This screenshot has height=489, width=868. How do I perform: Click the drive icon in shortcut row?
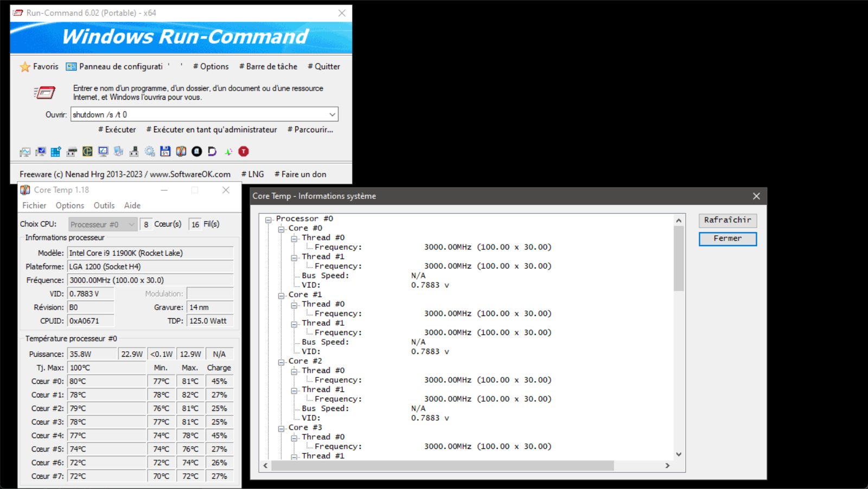click(x=72, y=152)
